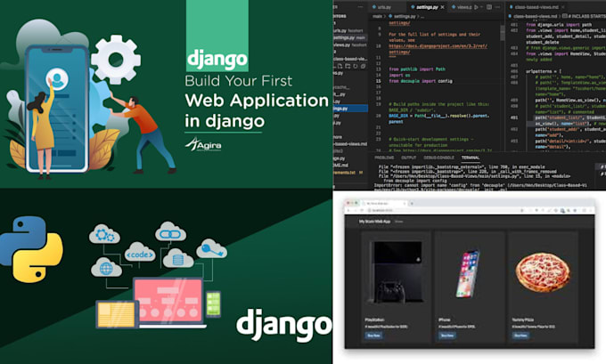Screen dimensions: 606x364
Task: Click the My Store Web App navbar brand
Action: click(374, 222)
